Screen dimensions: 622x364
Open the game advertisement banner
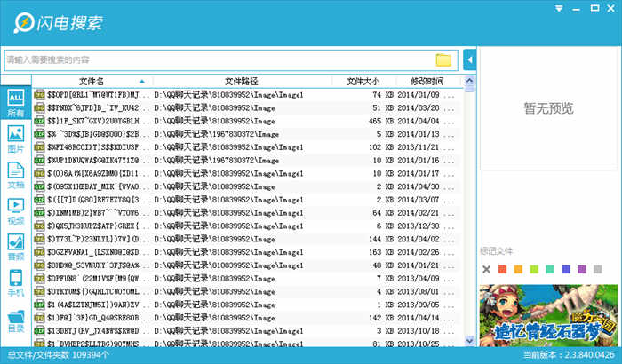(548, 316)
